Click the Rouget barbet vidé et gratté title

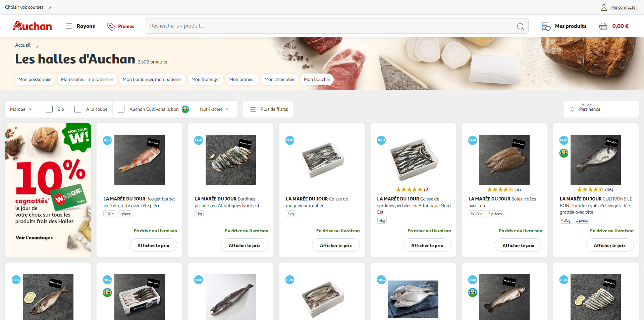[139, 202]
